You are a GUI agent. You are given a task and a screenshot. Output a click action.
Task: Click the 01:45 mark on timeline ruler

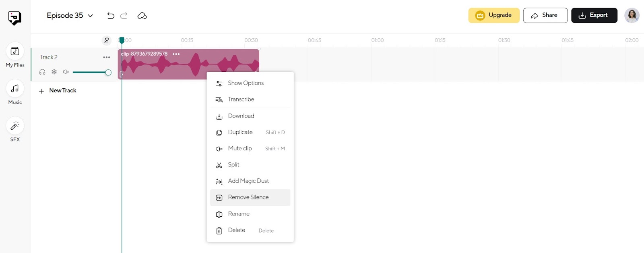click(568, 40)
